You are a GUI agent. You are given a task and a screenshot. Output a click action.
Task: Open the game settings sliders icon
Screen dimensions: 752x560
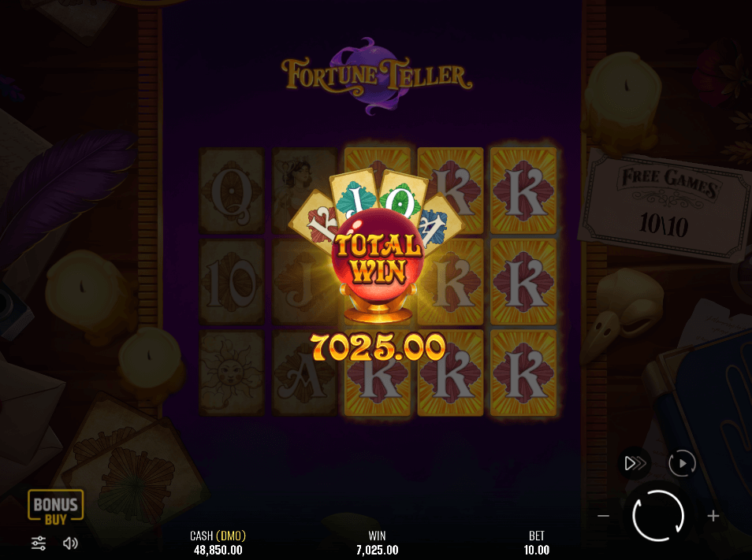(39, 543)
